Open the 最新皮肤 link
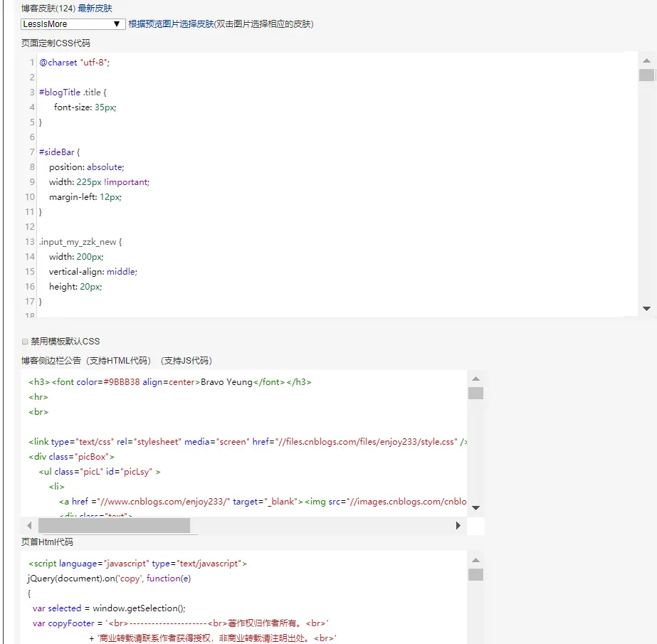657x644 pixels. click(x=96, y=9)
